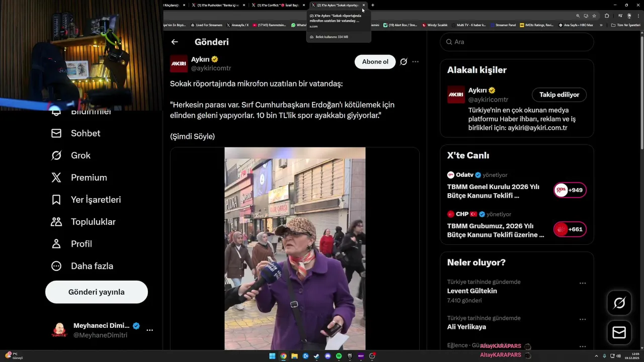Open Grok in the left sidebar
The width and height of the screenshot is (644, 362).
click(71, 155)
